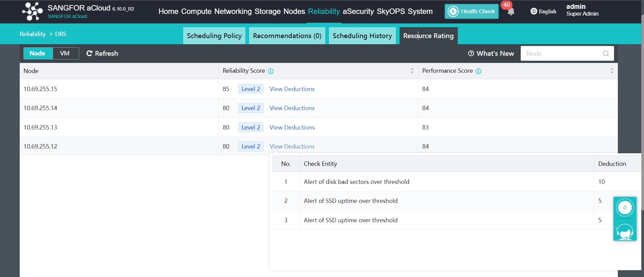The width and height of the screenshot is (644, 277).
Task: Click the deduction value 10
Action: (x=601, y=181)
